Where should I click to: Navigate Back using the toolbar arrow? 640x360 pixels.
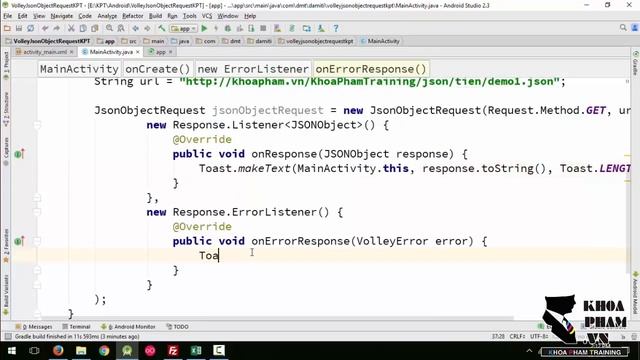pos(135,28)
